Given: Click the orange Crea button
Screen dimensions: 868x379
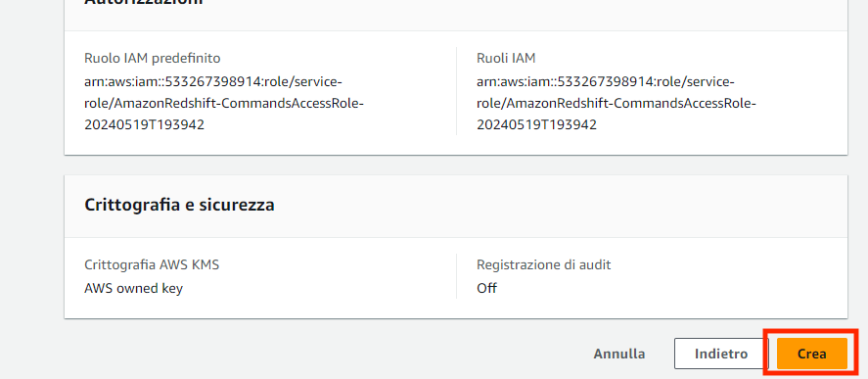Looking at the screenshot, I should click(811, 354).
